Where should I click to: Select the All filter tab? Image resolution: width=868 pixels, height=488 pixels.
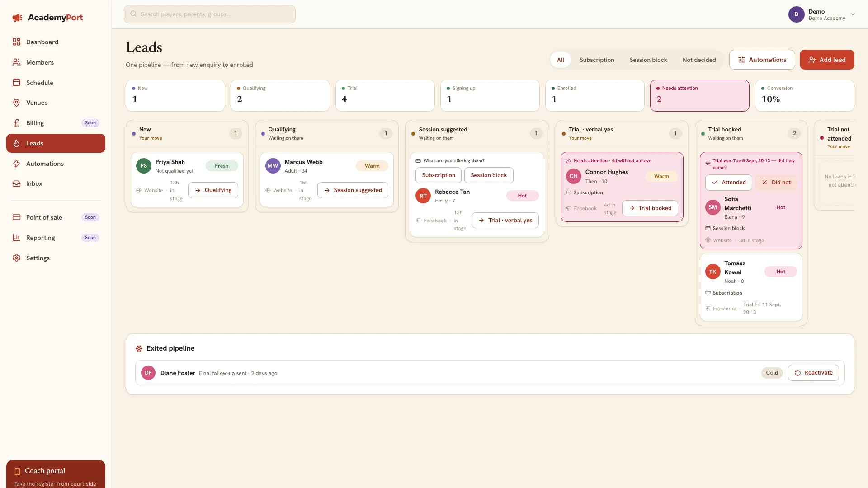(561, 60)
